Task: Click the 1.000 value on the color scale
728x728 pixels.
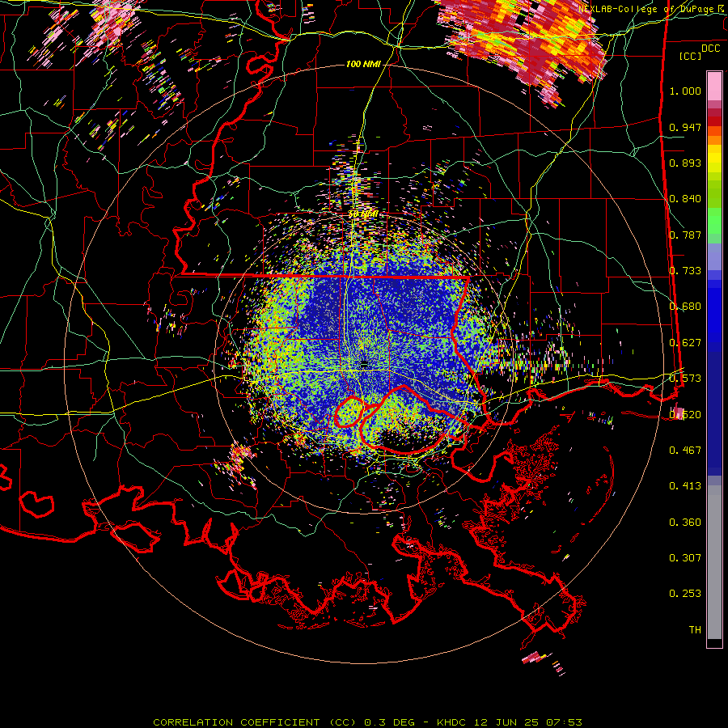Action: click(685, 91)
